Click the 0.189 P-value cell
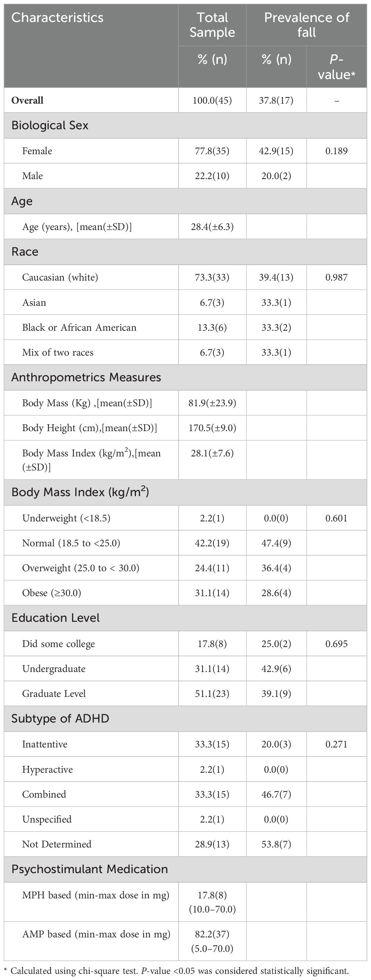The image size is (371, 980). [x=336, y=151]
